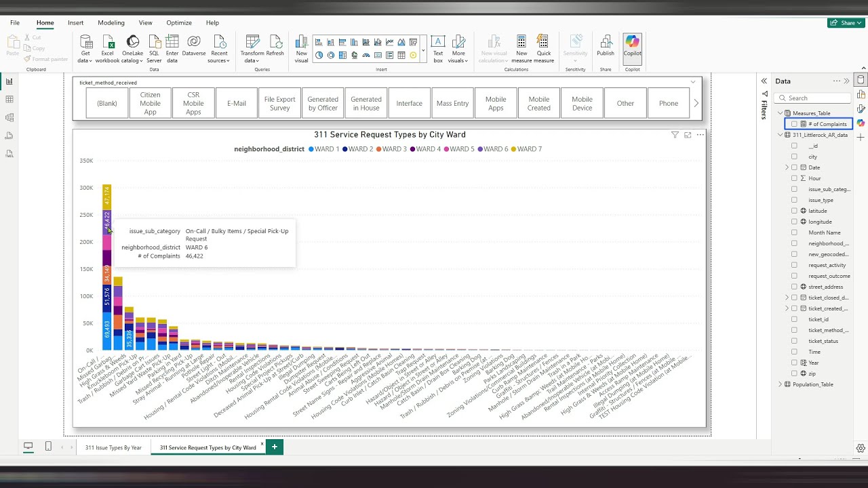Go to 311 Issue Types By Year page
868x488 pixels.
click(113, 447)
